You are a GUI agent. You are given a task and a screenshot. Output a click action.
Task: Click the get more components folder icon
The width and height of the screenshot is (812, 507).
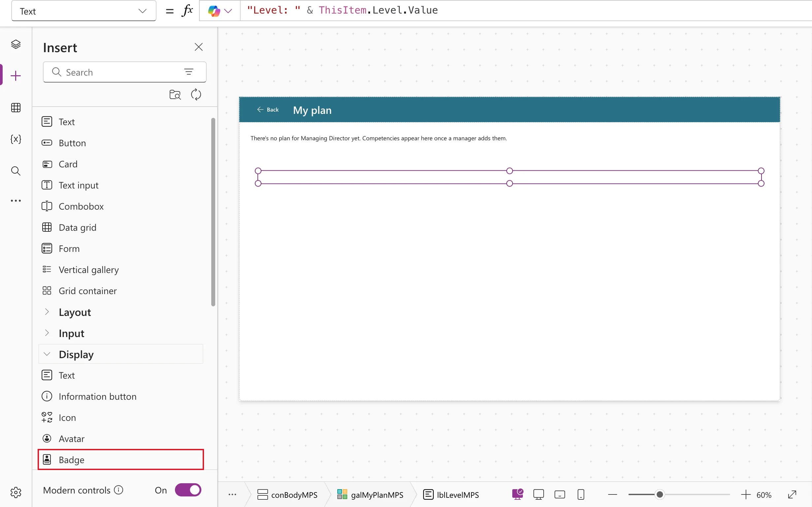(175, 94)
